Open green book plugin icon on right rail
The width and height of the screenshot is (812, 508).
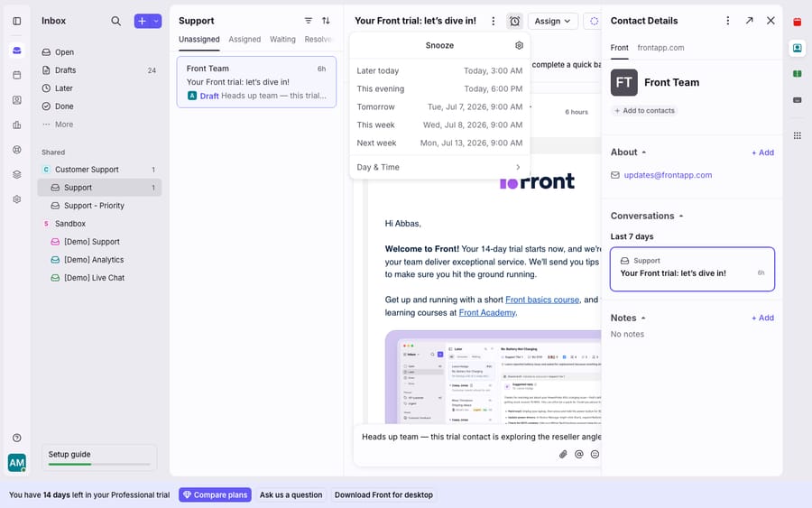(x=797, y=74)
